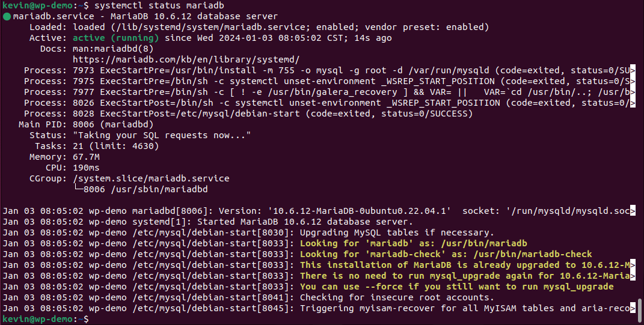Click the truncation arrow on the Version log line
The width and height of the screenshot is (644, 325).
point(633,211)
